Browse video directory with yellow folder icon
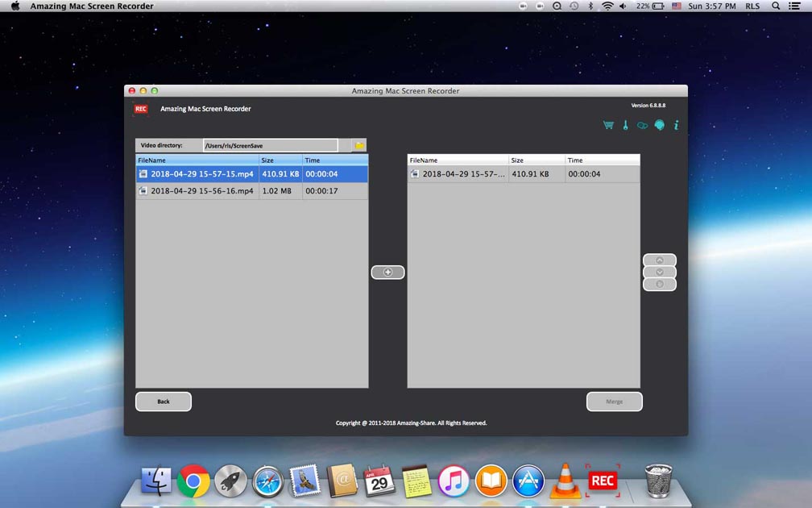 click(x=359, y=145)
